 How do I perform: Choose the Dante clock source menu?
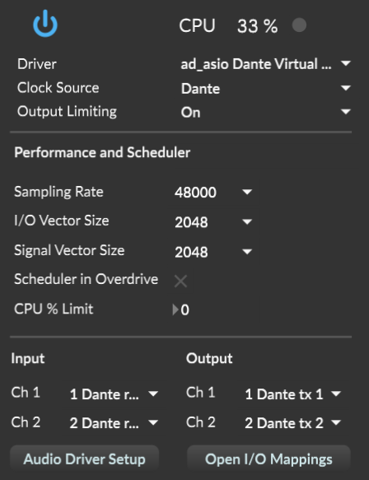pos(266,88)
